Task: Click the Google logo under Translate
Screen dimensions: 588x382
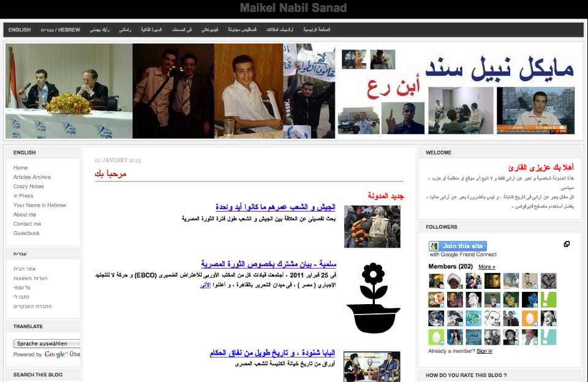Action: (55, 354)
